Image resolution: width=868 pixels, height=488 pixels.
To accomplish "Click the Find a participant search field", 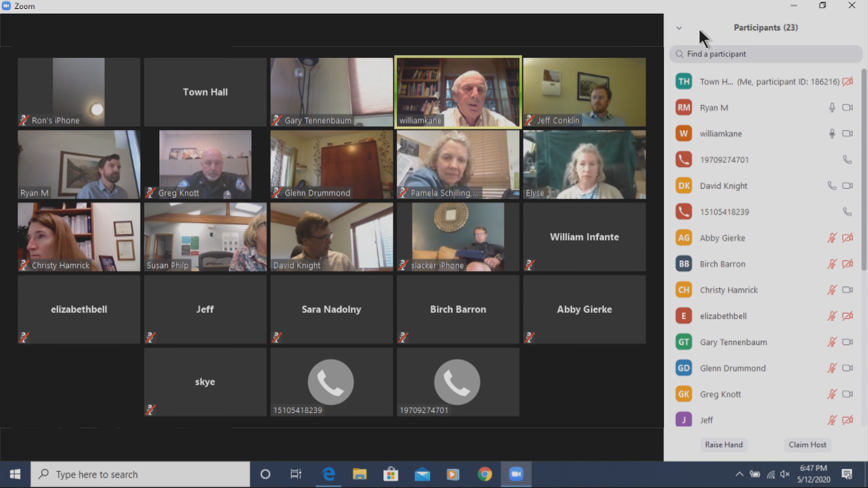I will [x=766, y=54].
